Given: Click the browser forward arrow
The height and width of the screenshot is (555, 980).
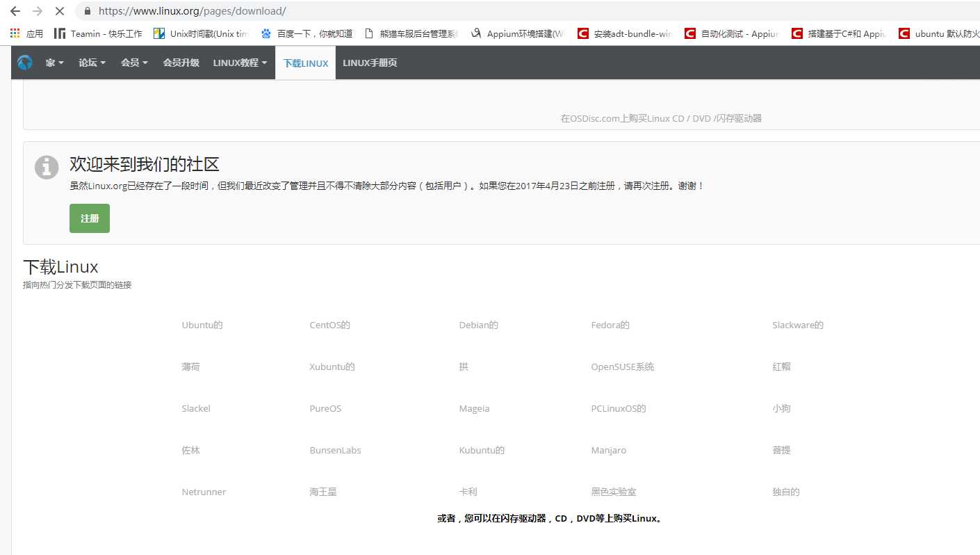Looking at the screenshot, I should (38, 11).
